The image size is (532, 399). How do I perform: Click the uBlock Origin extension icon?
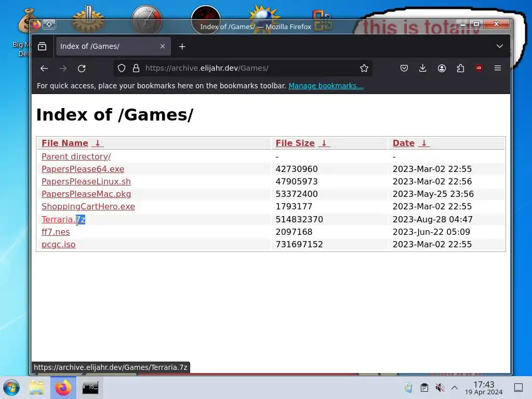pos(479,68)
